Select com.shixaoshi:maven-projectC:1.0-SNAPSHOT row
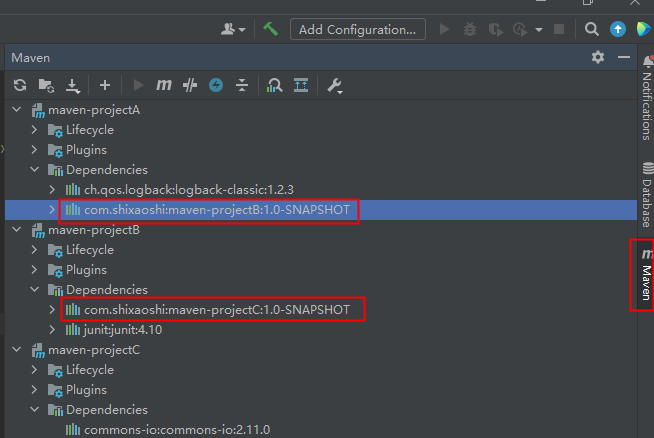 tap(321, 310)
